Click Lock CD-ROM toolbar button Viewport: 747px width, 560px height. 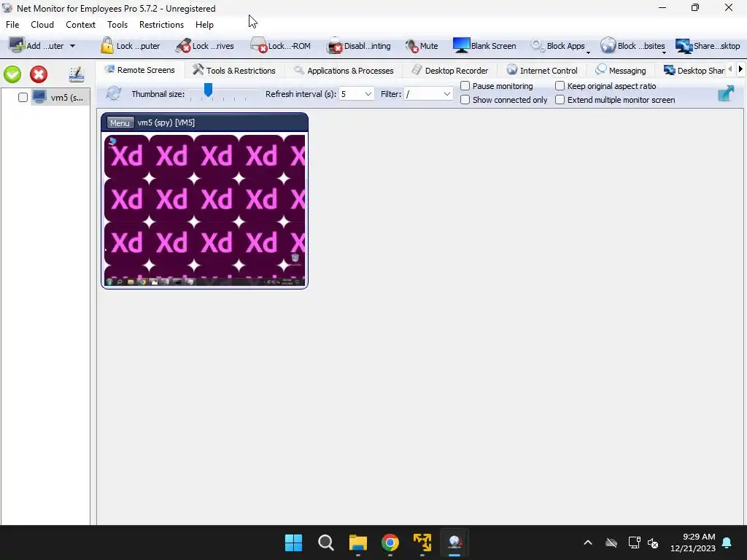[280, 46]
